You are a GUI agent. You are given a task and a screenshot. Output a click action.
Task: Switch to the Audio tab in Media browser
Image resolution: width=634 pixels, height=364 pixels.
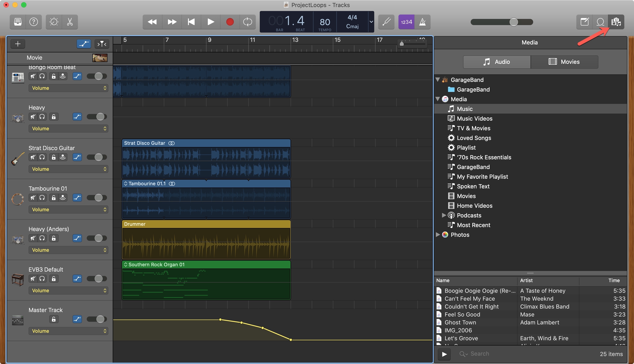pos(497,61)
